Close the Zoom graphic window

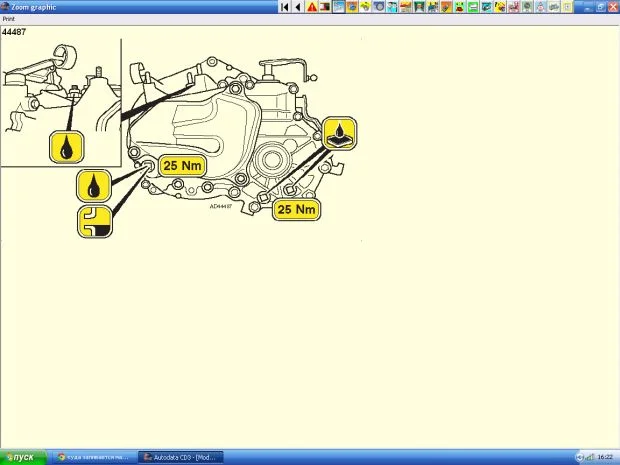point(613,6)
